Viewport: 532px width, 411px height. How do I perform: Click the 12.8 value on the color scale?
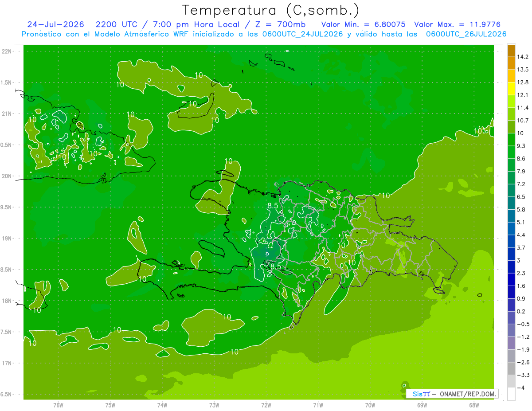tap(523, 82)
